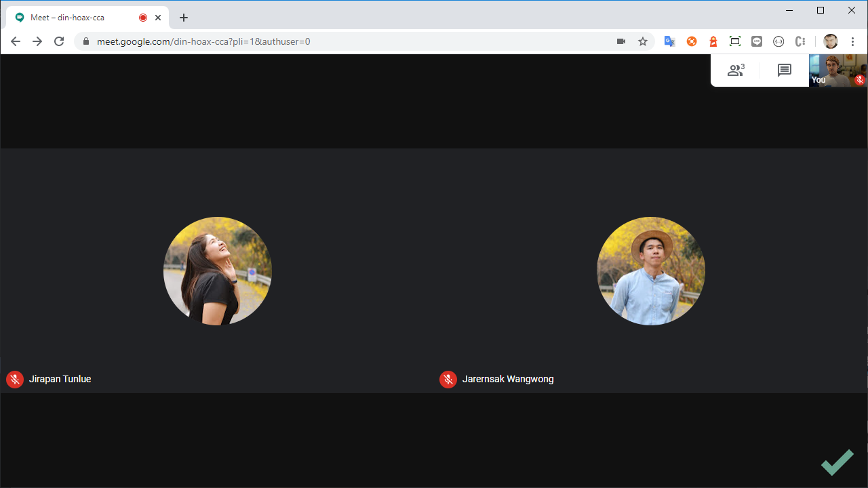This screenshot has width=868, height=488.
Task: Open the LINE extension
Action: tap(757, 41)
